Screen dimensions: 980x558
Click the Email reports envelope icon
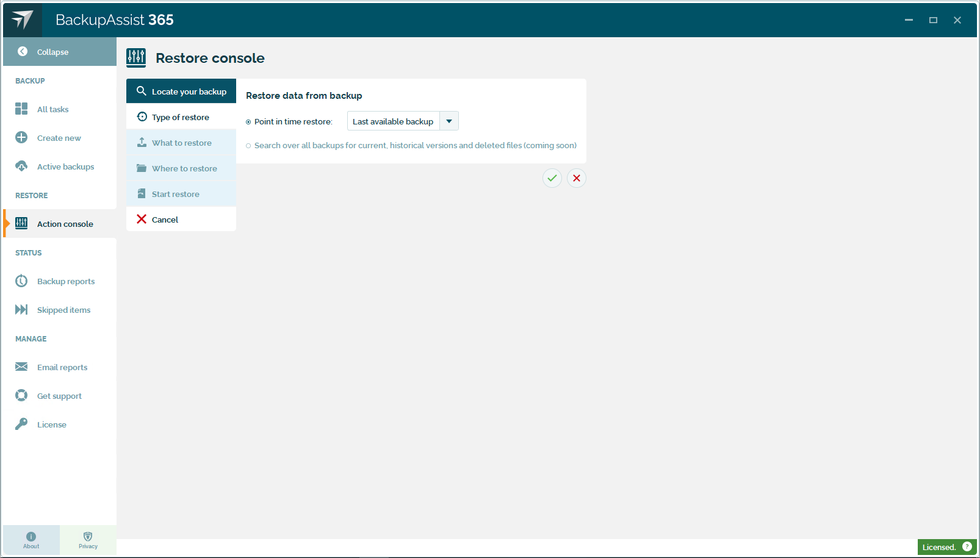tap(21, 367)
